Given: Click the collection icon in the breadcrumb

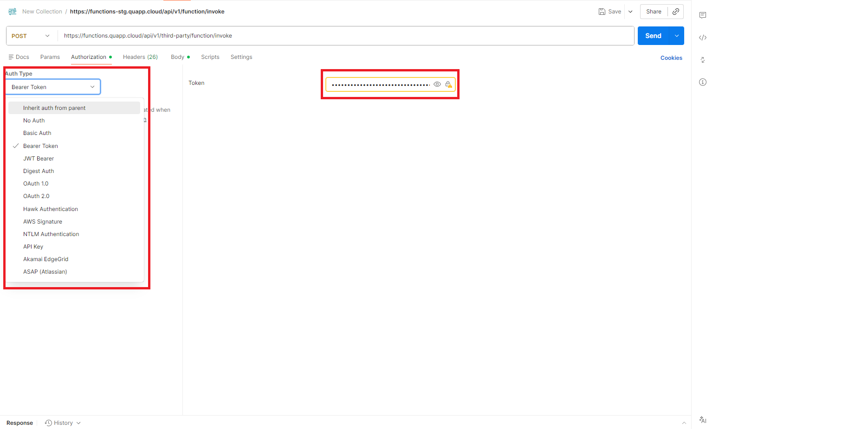Looking at the screenshot, I should click(12, 11).
